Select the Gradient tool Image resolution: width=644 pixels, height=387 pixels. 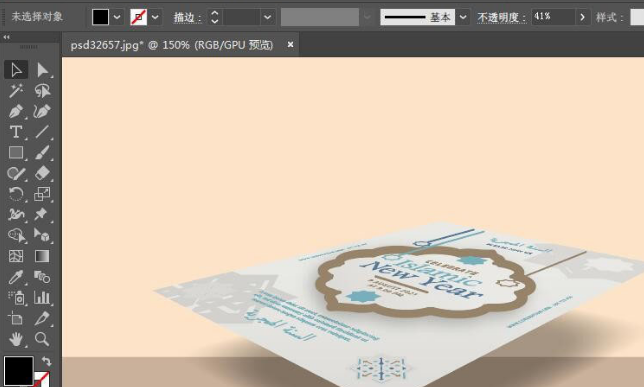[42, 256]
